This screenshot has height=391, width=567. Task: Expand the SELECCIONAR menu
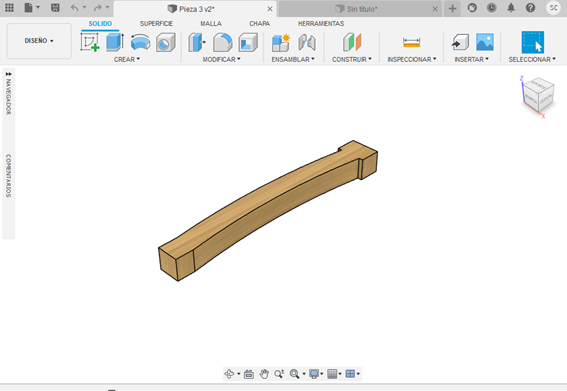[x=532, y=59]
